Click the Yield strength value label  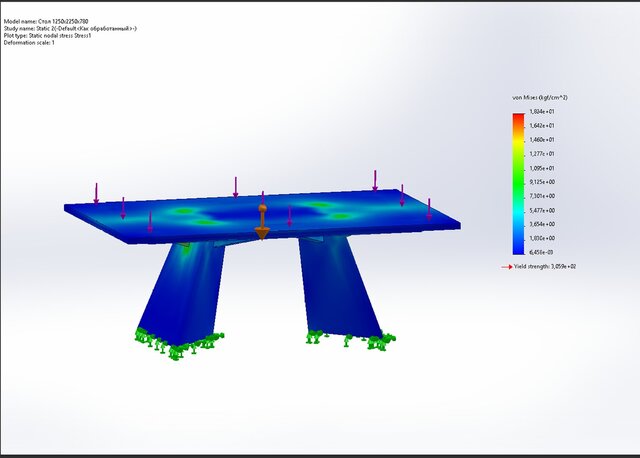[x=547, y=267]
